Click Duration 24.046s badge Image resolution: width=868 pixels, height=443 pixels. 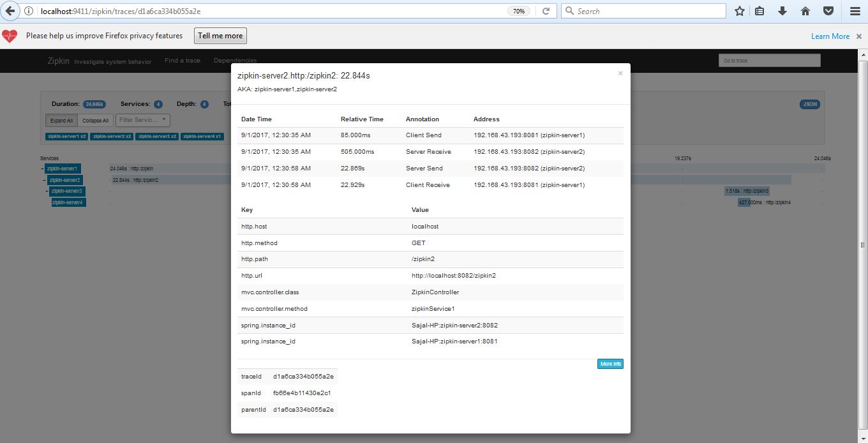[x=94, y=104]
